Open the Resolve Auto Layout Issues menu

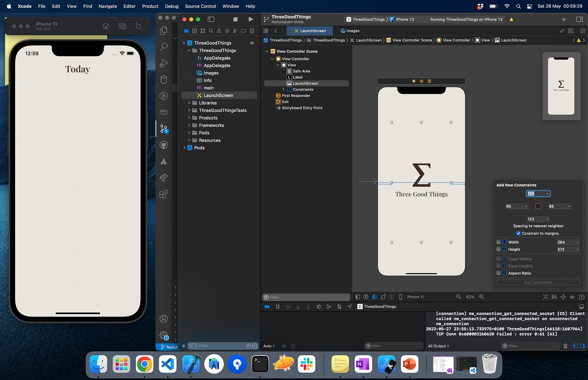[x=572, y=297]
